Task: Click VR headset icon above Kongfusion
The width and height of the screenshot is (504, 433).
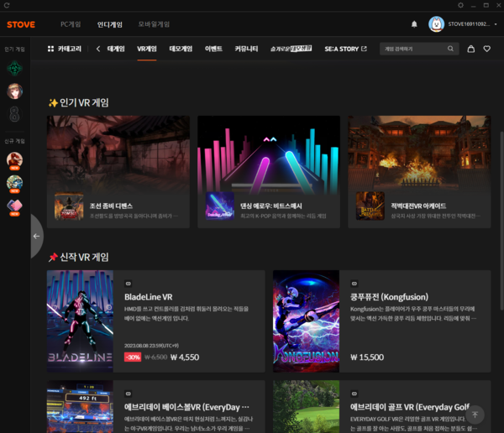Action: coord(354,284)
